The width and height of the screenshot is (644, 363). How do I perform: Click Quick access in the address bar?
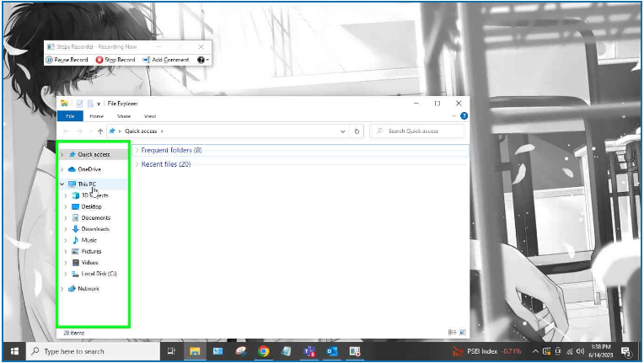coord(141,131)
